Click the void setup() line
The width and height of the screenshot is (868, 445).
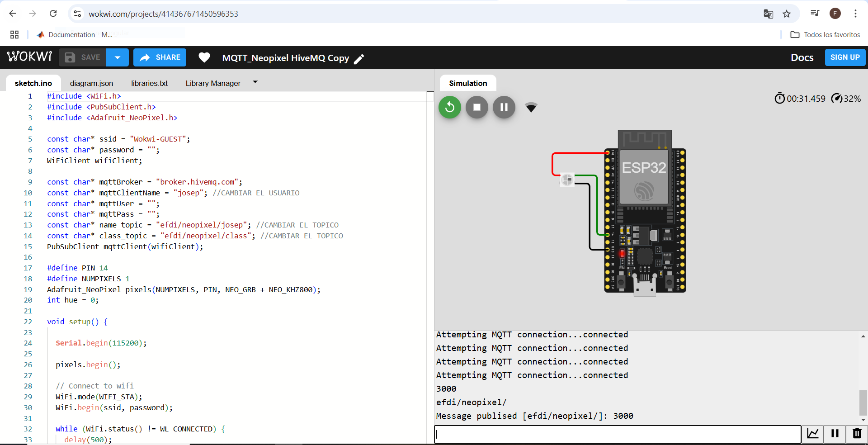tap(77, 322)
